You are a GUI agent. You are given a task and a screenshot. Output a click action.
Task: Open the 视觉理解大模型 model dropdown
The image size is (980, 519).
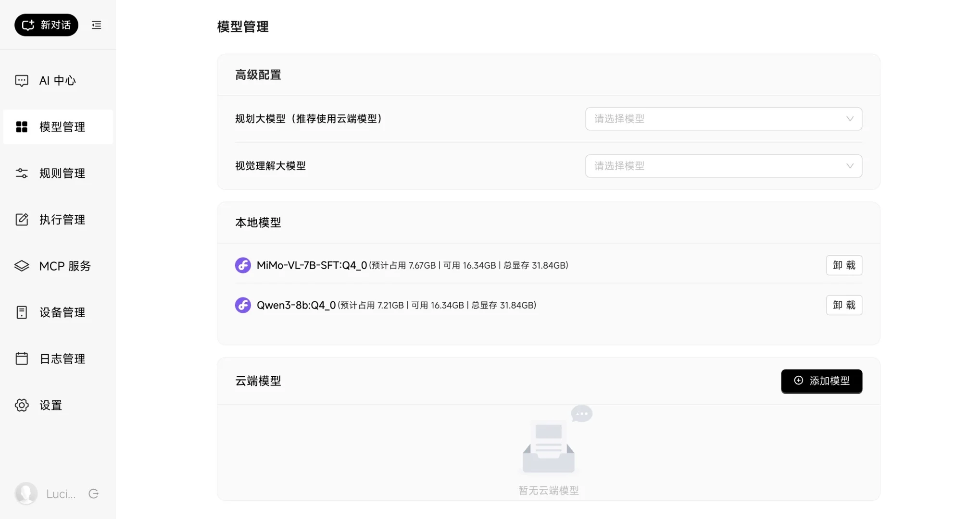723,166
